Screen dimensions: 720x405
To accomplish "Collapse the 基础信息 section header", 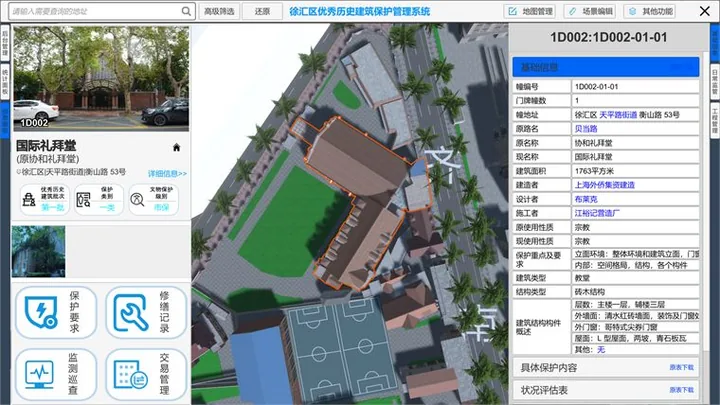I will click(x=606, y=67).
